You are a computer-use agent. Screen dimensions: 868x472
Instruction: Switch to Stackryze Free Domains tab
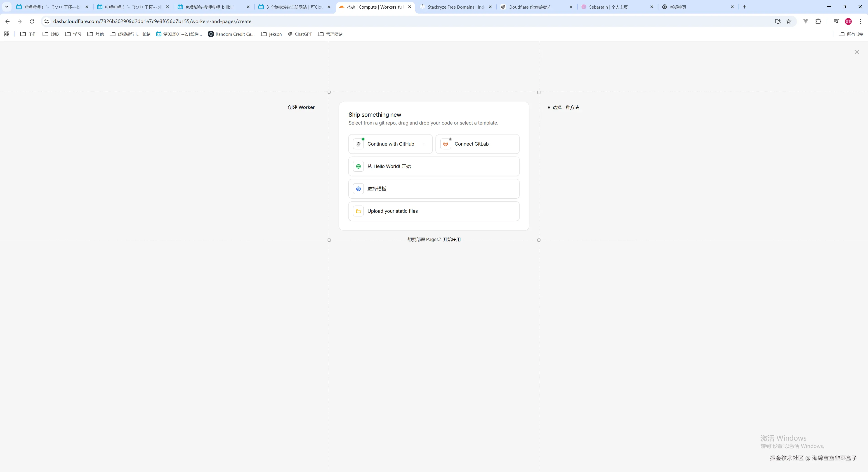(455, 7)
